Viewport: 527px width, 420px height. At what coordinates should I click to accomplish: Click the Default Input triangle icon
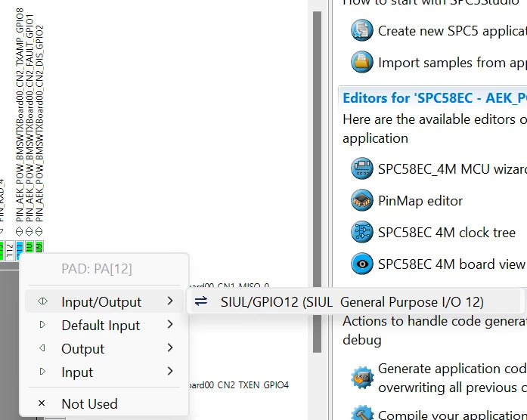pyautogui.click(x=42, y=325)
